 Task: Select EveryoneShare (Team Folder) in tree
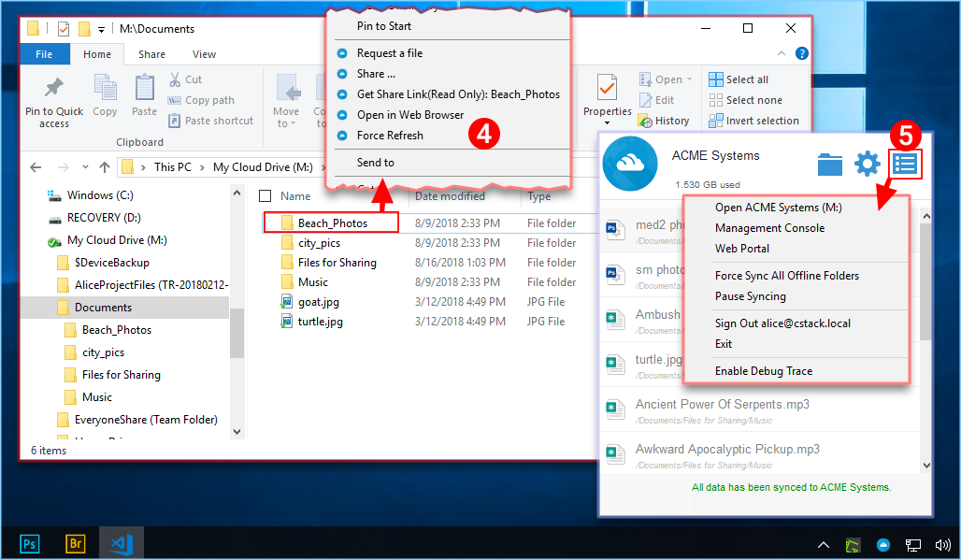pyautogui.click(x=146, y=420)
